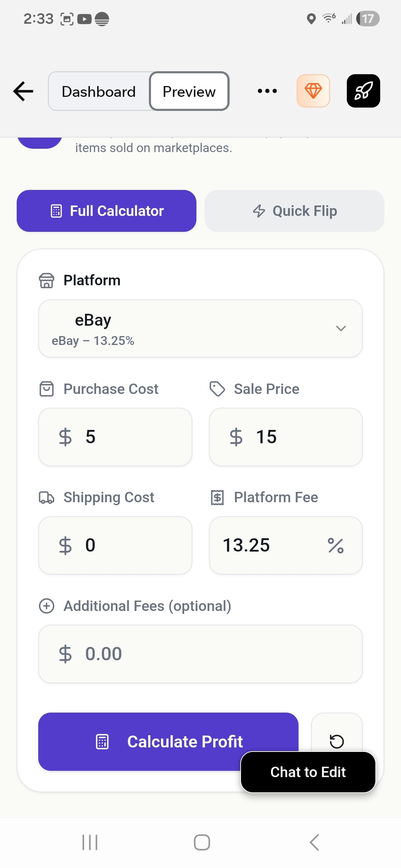Tap the storefront icon beside Platform

(x=46, y=280)
